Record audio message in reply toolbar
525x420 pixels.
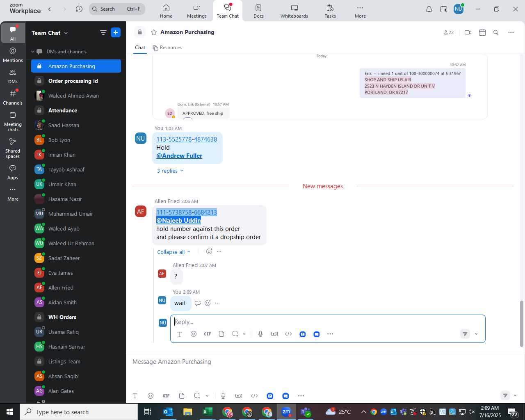pos(260,334)
